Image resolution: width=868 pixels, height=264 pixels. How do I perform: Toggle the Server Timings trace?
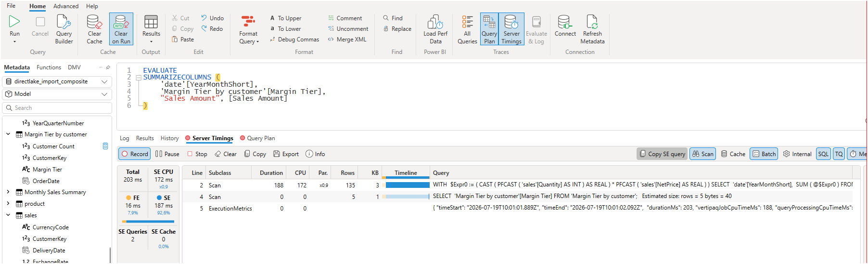511,29
